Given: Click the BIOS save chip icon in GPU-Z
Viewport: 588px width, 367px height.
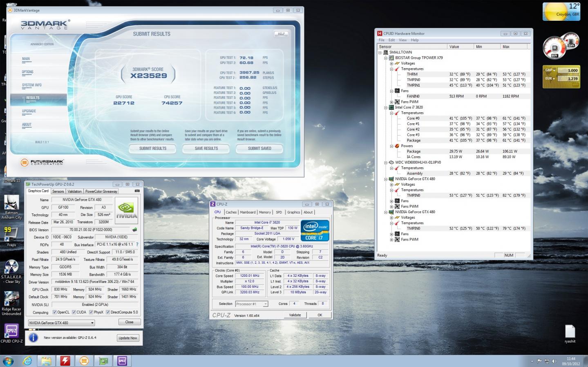Looking at the screenshot, I should pyautogui.click(x=135, y=229).
